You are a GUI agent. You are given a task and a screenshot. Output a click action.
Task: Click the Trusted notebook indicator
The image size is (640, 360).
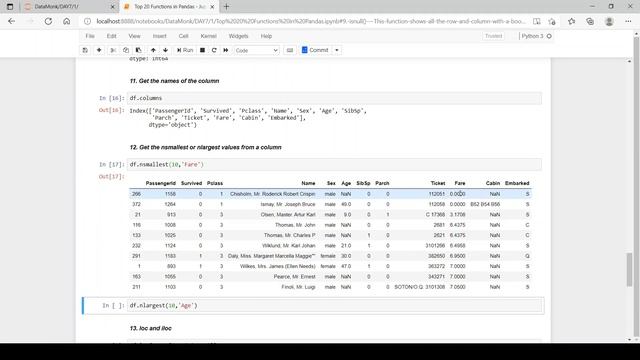tap(493, 36)
